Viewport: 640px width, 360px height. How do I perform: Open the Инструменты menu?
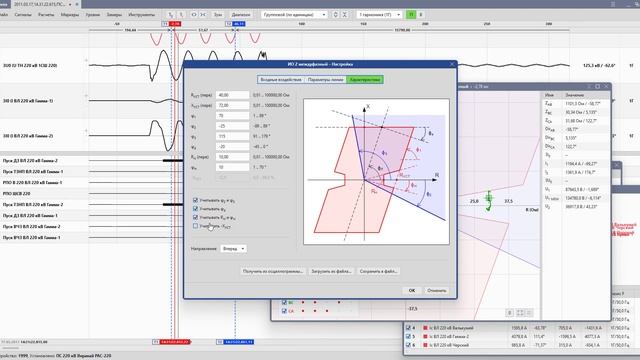pyautogui.click(x=141, y=15)
